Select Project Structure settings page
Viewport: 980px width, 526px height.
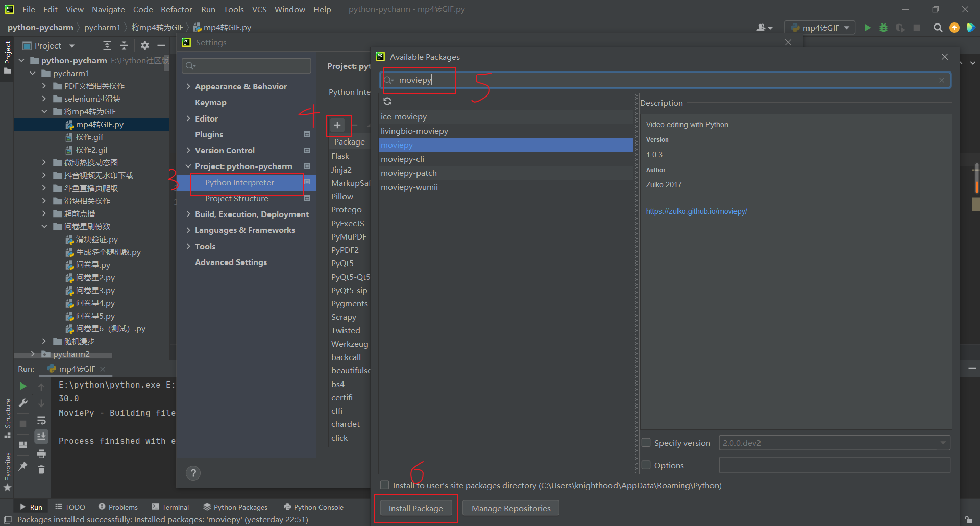pos(236,198)
